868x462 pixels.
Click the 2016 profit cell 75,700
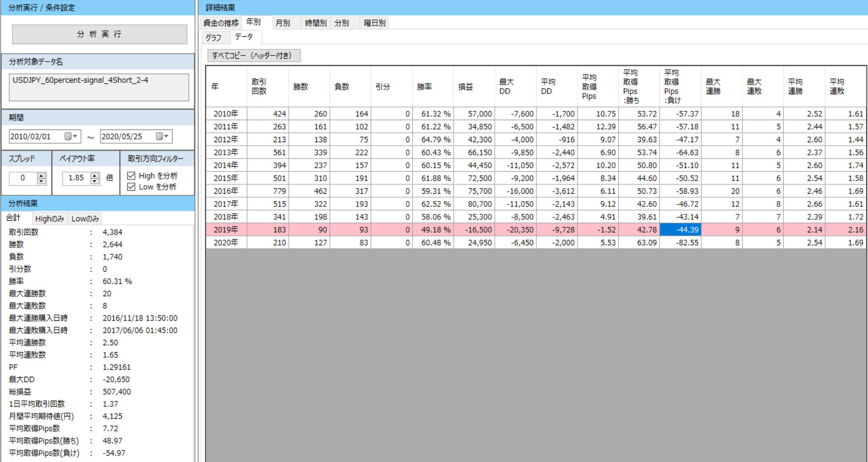(474, 191)
